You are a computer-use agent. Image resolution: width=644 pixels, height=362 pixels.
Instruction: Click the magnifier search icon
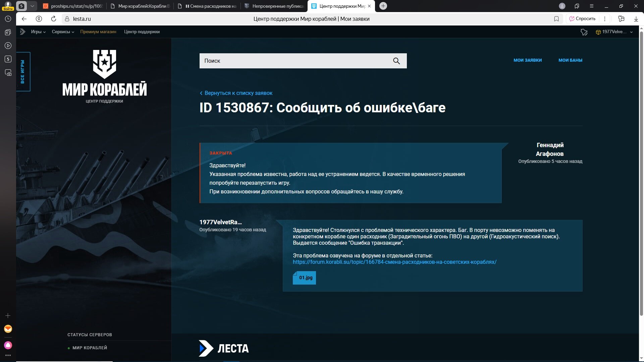tap(396, 61)
